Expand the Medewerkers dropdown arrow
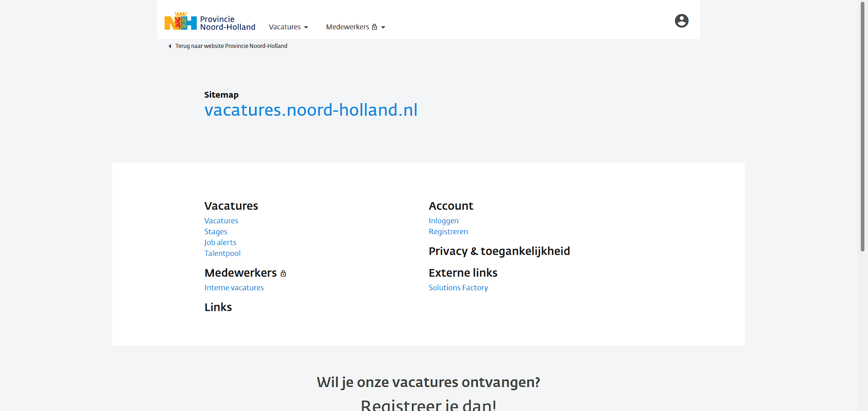Viewport: 868px width, 411px height. tap(383, 28)
